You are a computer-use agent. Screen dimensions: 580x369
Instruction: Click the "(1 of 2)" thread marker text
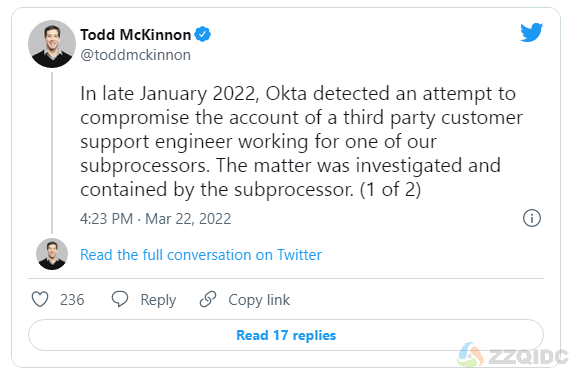pyautogui.click(x=390, y=190)
